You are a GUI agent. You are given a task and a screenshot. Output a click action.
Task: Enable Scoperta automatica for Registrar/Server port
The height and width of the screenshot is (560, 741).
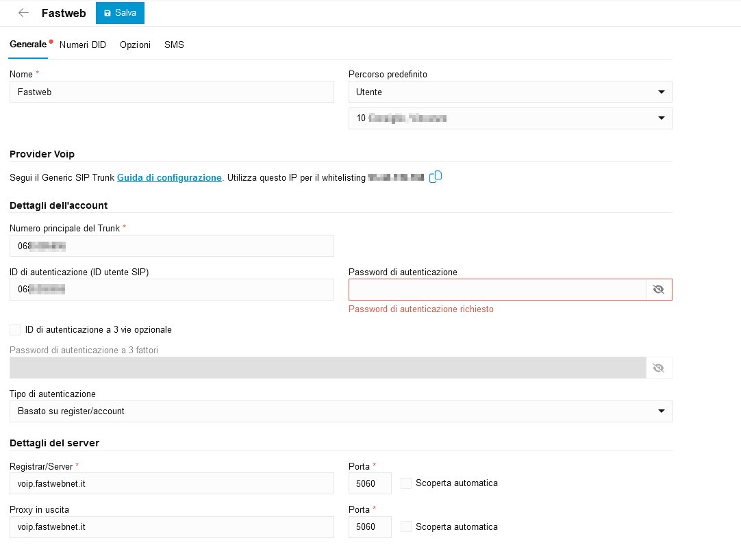pos(405,483)
